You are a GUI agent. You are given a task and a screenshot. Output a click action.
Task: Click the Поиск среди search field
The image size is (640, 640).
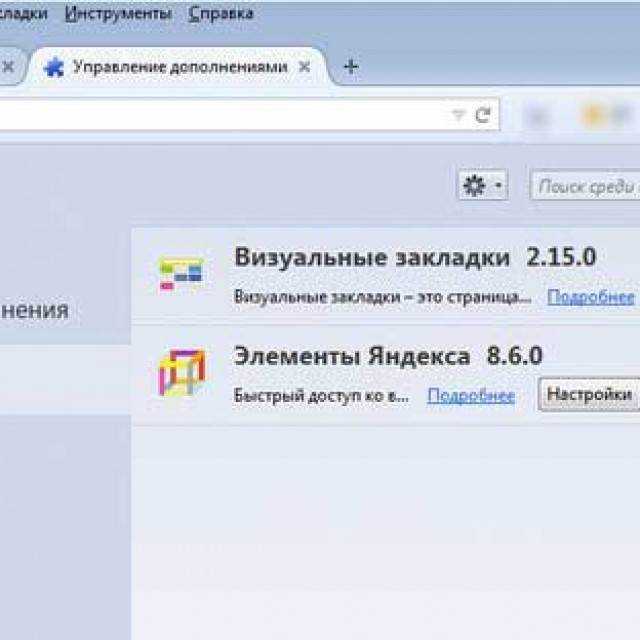coord(585,186)
